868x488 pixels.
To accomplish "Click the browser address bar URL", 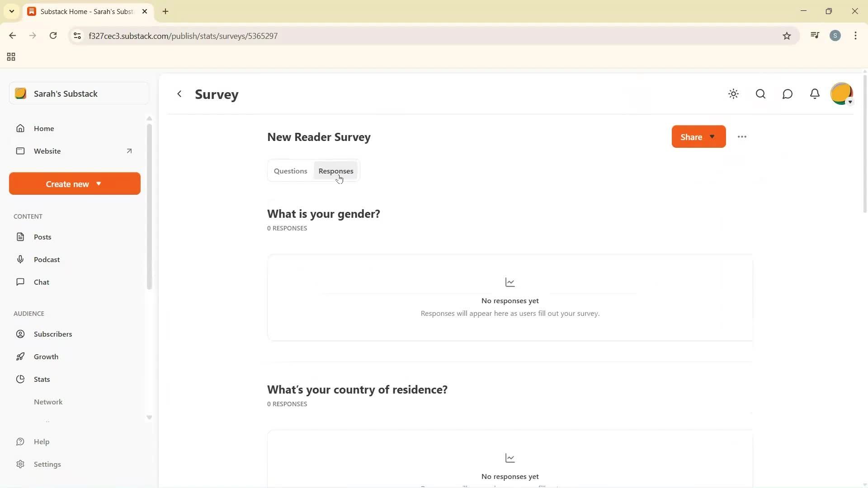I will click(183, 36).
